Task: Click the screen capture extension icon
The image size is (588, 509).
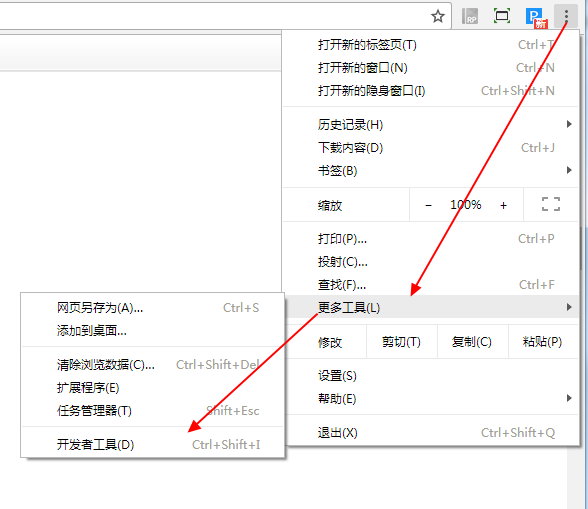Action: pyautogui.click(x=502, y=16)
